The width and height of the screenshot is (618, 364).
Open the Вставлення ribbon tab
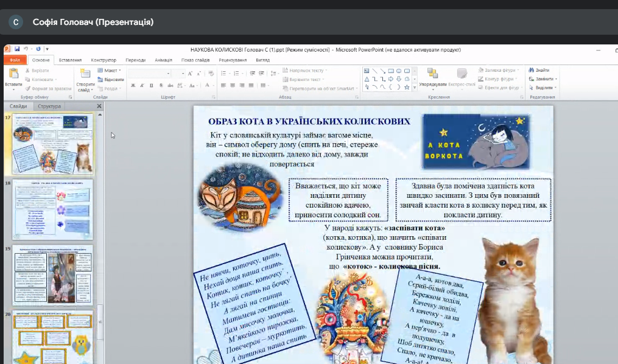(70, 60)
